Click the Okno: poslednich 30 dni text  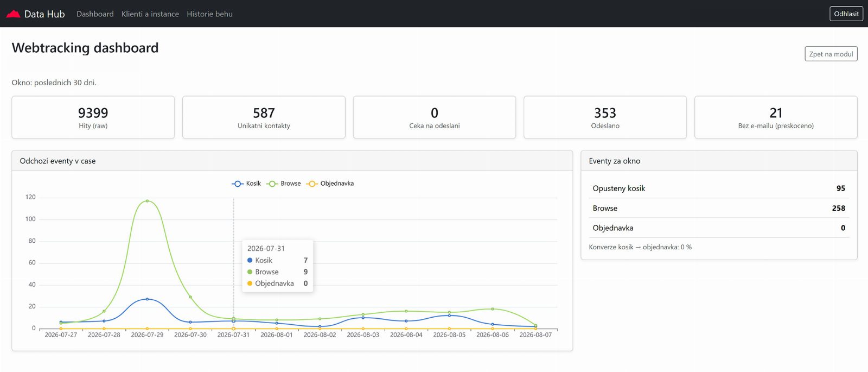click(54, 83)
